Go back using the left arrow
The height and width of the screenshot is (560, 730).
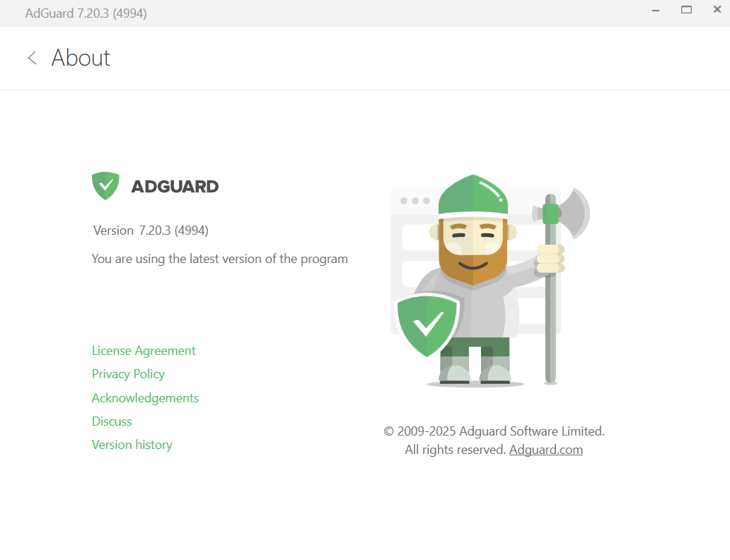[32, 58]
